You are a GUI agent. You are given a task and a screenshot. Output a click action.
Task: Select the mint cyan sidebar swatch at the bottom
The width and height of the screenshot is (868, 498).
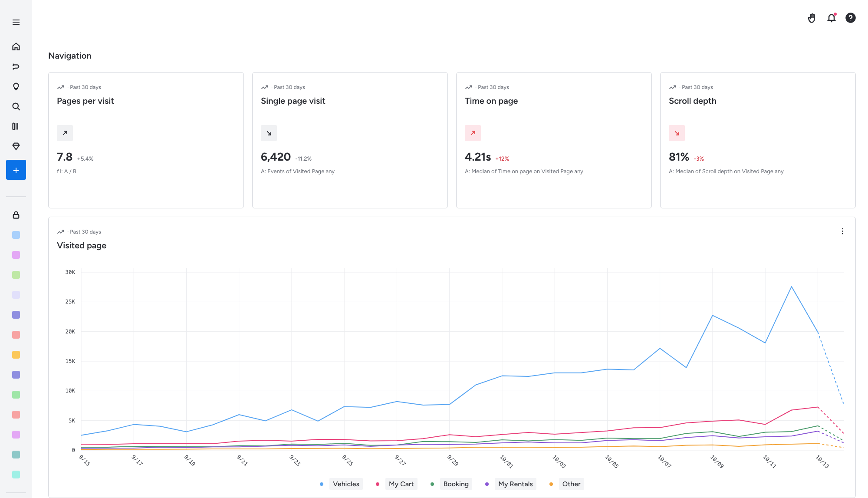(16, 475)
